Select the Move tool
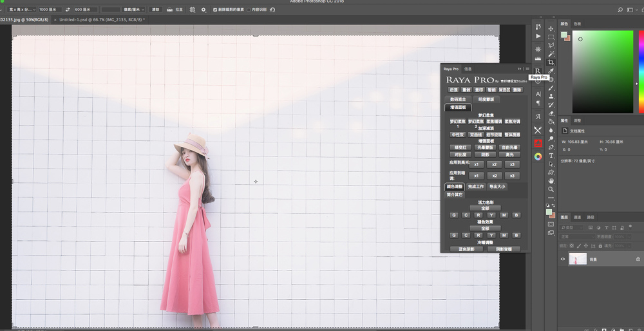The width and height of the screenshot is (644, 331). pos(551,29)
